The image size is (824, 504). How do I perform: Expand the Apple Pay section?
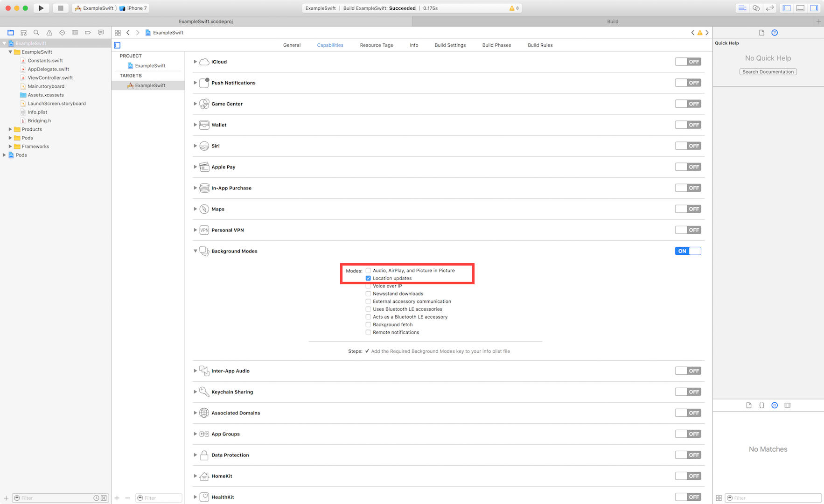pos(196,167)
